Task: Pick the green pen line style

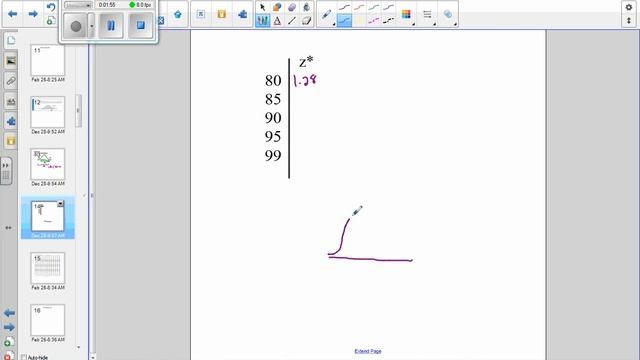Action: pos(374,7)
